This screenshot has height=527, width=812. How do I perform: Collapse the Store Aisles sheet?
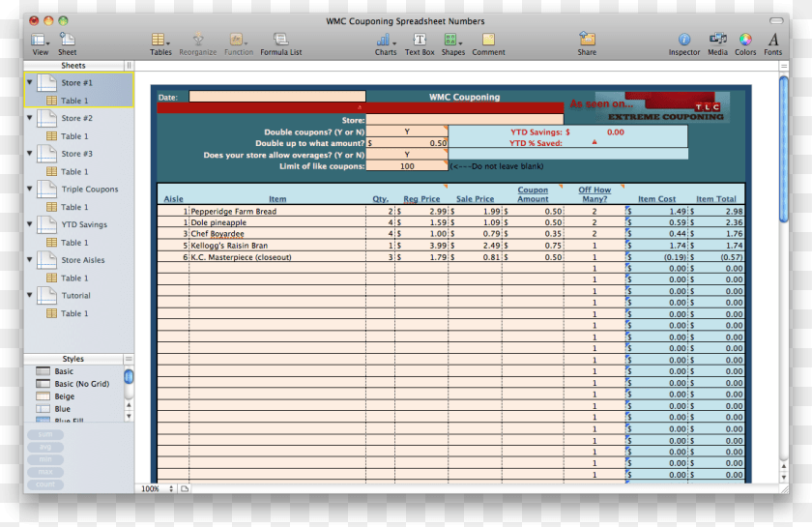pyautogui.click(x=30, y=259)
